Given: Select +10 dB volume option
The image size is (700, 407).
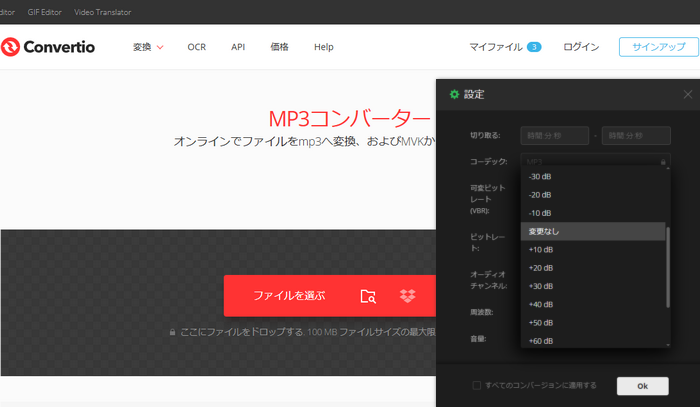Looking at the screenshot, I should tap(593, 249).
